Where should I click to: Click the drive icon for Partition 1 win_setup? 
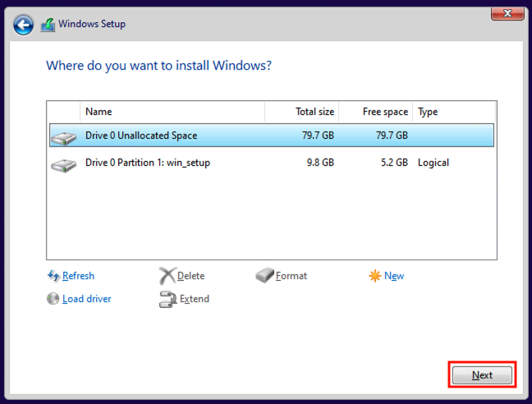(63, 166)
